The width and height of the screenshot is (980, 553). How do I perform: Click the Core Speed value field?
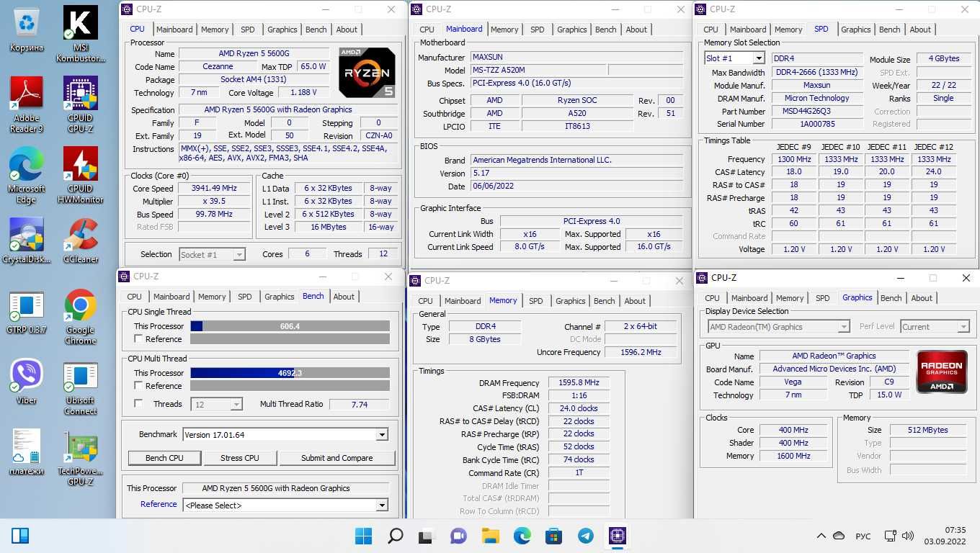tap(214, 189)
